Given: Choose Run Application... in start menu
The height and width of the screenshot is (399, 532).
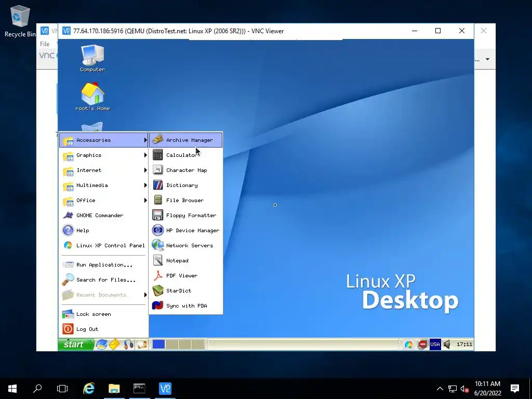Looking at the screenshot, I should [104, 264].
